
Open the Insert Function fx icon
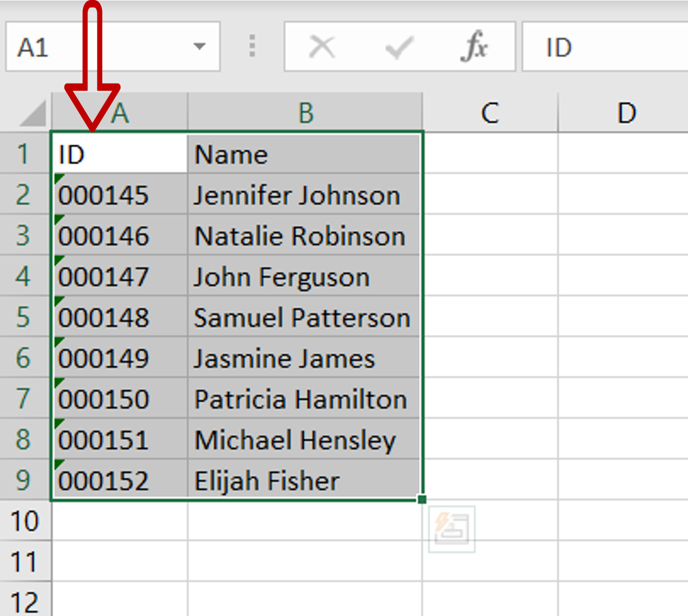click(x=474, y=46)
